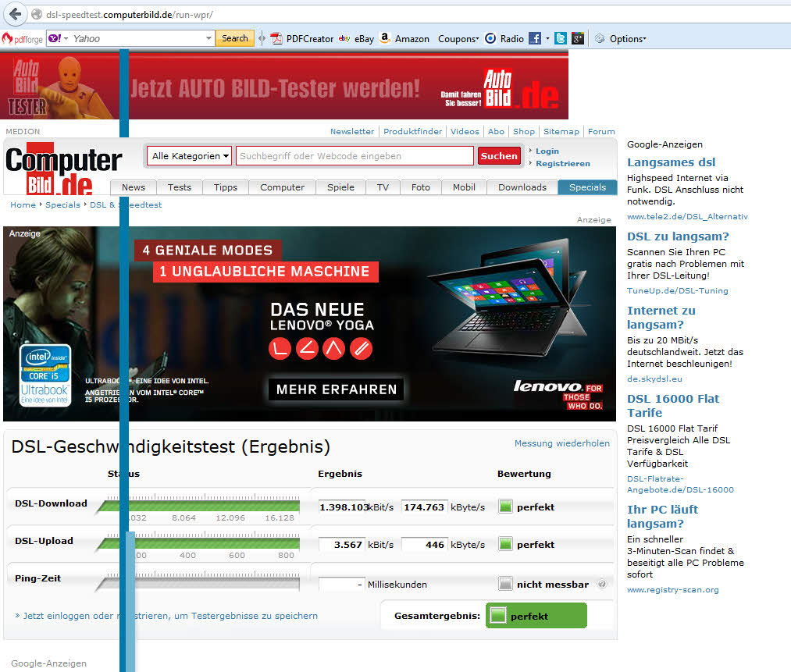Focus the Suchbegriff oder Webcode search field

[355, 156]
